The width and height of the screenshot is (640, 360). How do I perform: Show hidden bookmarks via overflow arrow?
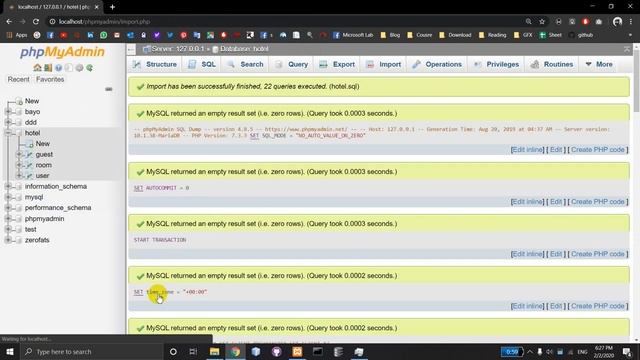630,35
